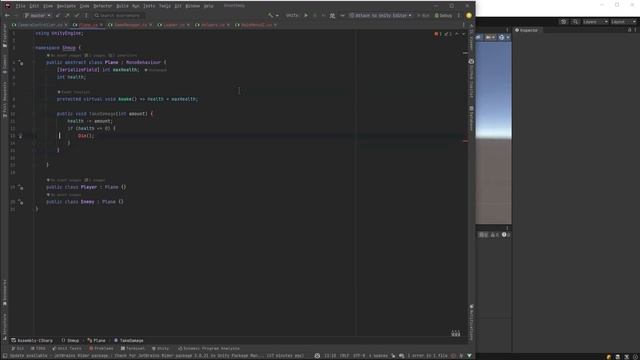
Task: Switch to the CameraController.cs editor tab
Action: [x=40, y=25]
